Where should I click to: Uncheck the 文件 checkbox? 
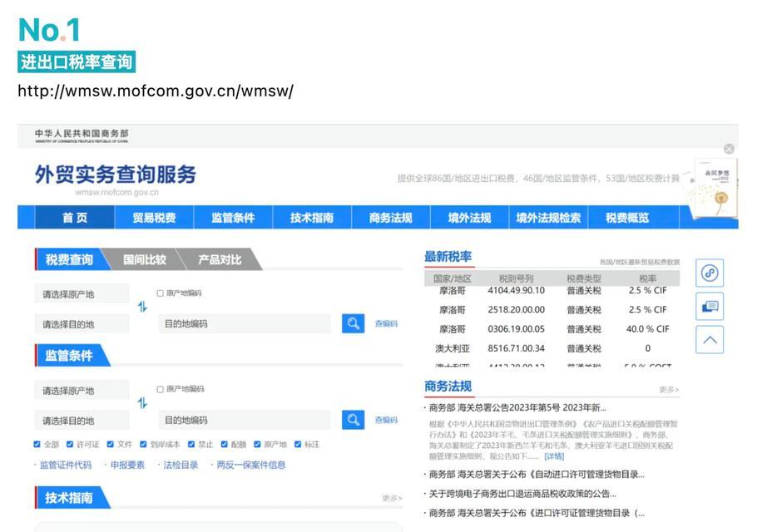coord(111,445)
